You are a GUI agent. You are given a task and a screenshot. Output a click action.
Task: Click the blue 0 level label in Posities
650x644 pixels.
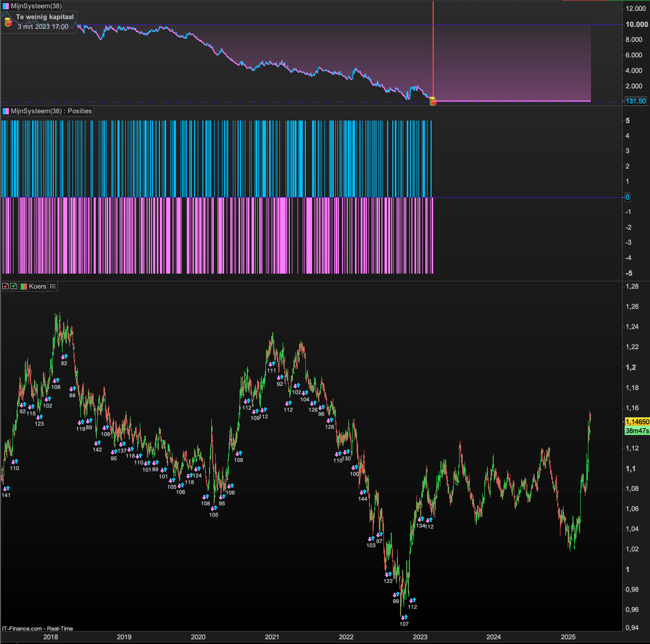(628, 197)
